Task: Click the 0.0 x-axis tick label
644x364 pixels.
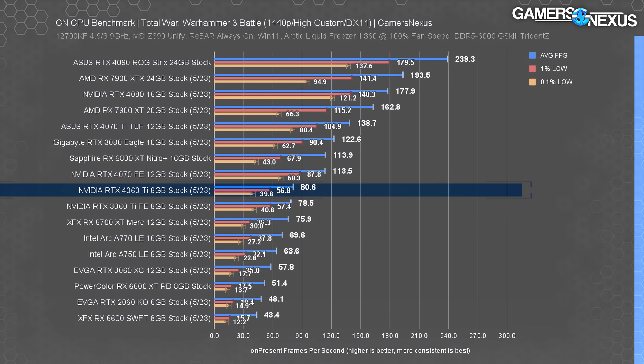Action: point(214,336)
